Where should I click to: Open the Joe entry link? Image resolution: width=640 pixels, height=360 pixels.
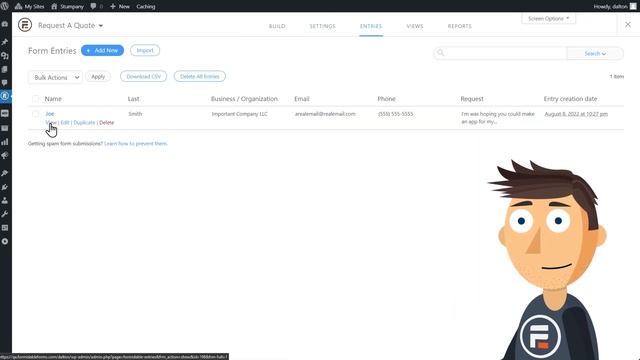click(x=50, y=114)
